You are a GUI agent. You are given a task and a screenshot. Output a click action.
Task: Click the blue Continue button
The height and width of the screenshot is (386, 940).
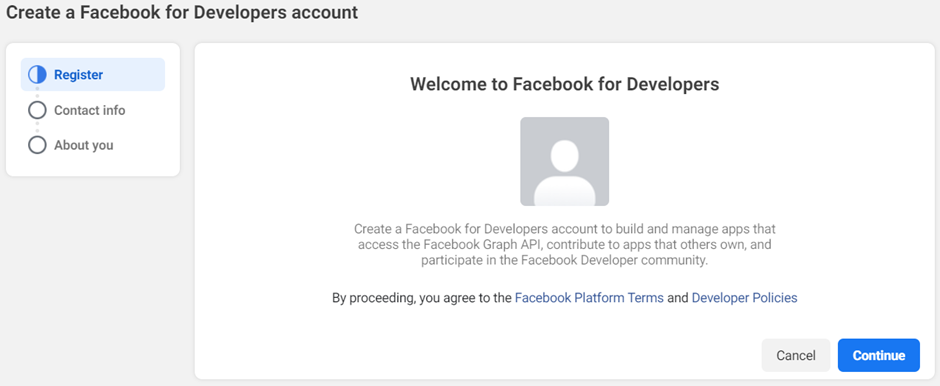pos(879,355)
